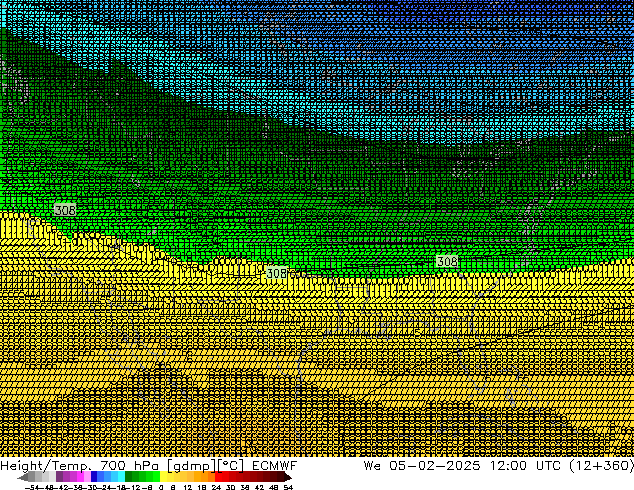This screenshot has height=490, width=634.
Task: Click the "(12+360)" forecast hour text
Action: pyautogui.click(x=601, y=466)
